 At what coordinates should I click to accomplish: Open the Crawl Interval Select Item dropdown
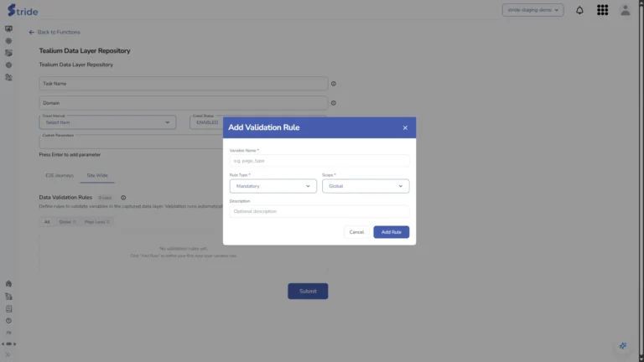(107, 122)
